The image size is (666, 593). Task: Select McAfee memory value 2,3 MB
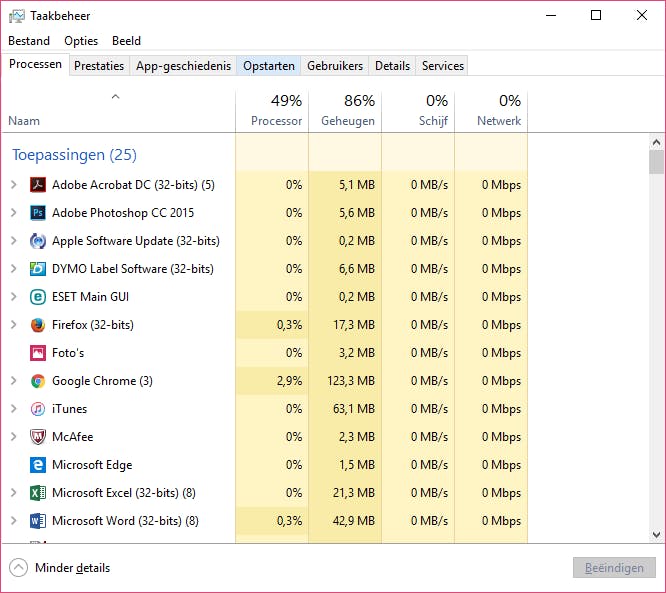click(357, 437)
